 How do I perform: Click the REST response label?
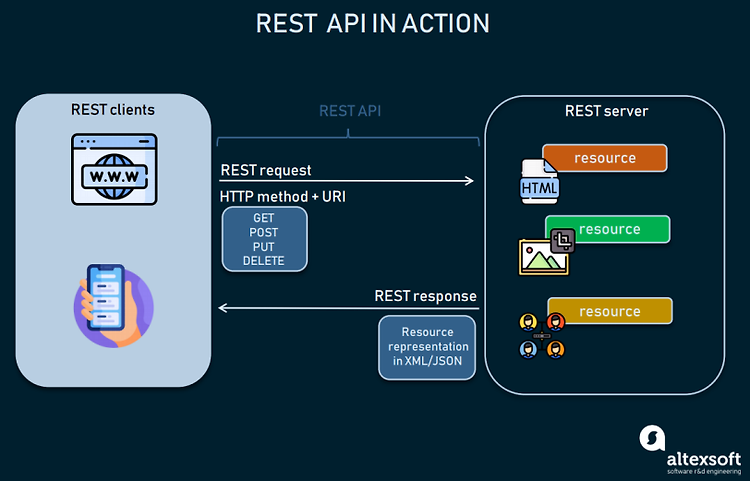[426, 296]
